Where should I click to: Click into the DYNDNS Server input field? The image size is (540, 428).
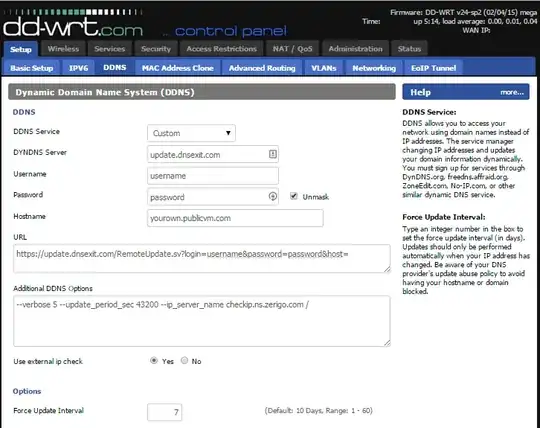pyautogui.click(x=213, y=154)
